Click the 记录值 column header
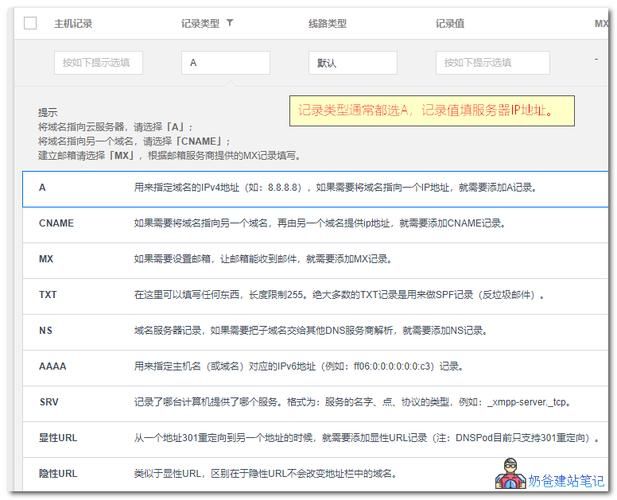 (450, 24)
